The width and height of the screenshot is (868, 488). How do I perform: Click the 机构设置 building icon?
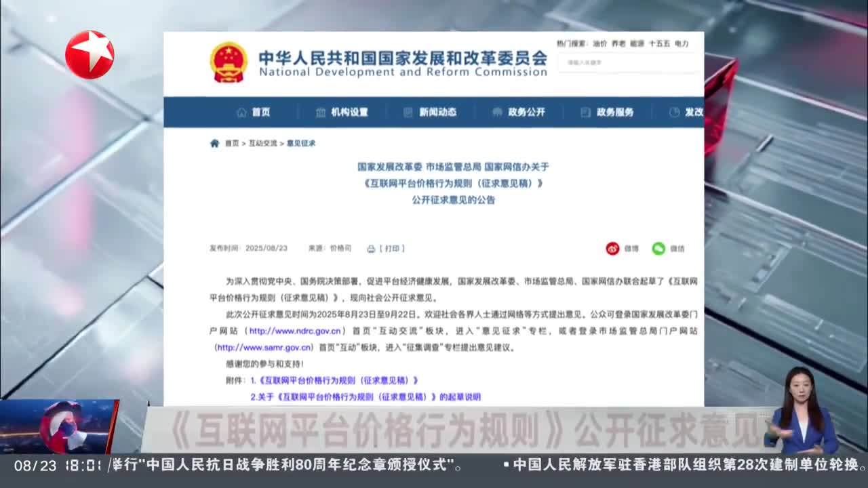coord(321,113)
